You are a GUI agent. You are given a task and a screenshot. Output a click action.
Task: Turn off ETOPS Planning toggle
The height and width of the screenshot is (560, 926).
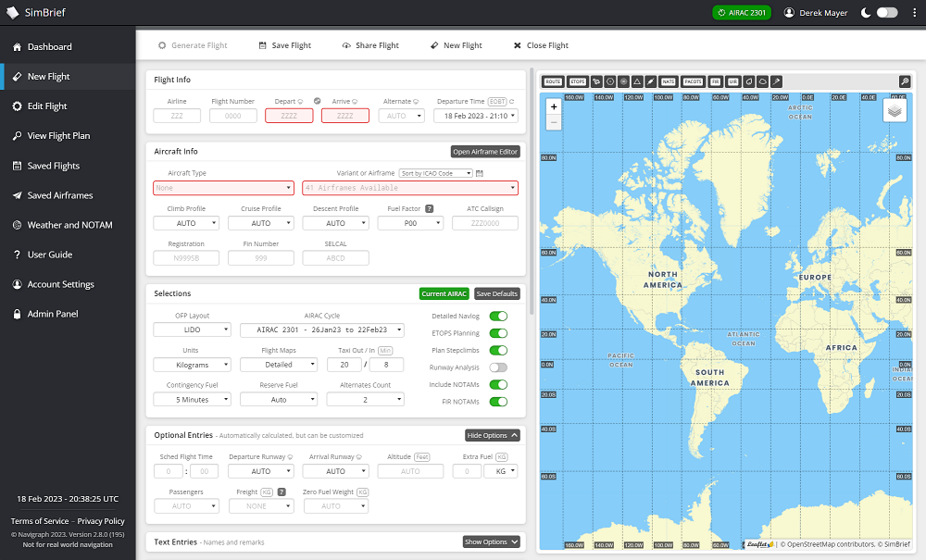tap(498, 333)
